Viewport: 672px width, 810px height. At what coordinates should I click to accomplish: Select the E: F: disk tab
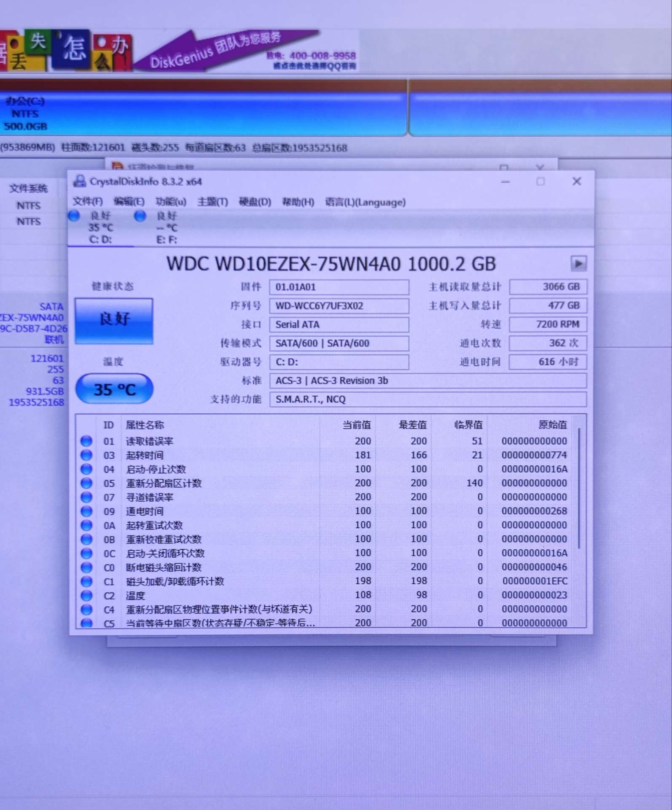point(167,228)
